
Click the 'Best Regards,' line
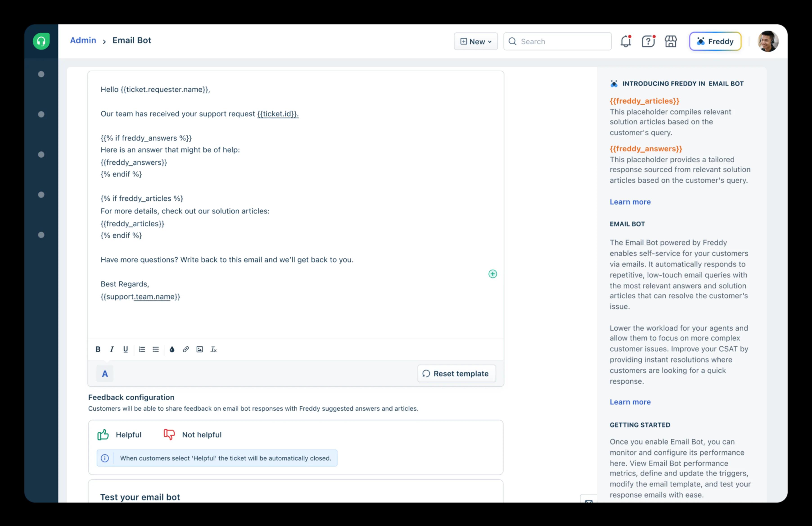125,284
